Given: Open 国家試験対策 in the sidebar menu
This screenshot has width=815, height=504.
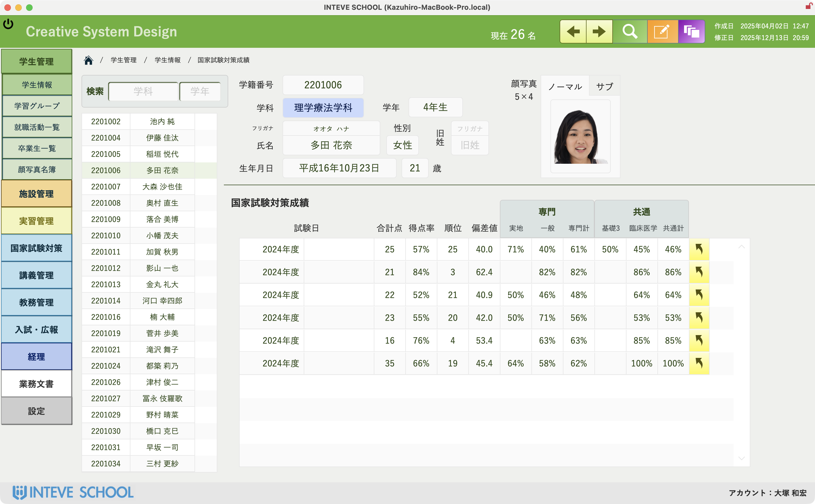Looking at the screenshot, I should [37, 248].
